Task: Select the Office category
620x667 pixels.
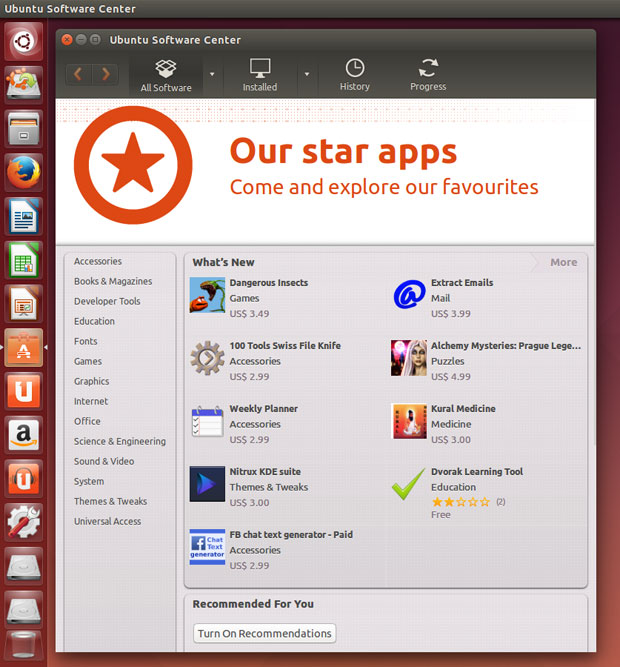Action: click(87, 421)
